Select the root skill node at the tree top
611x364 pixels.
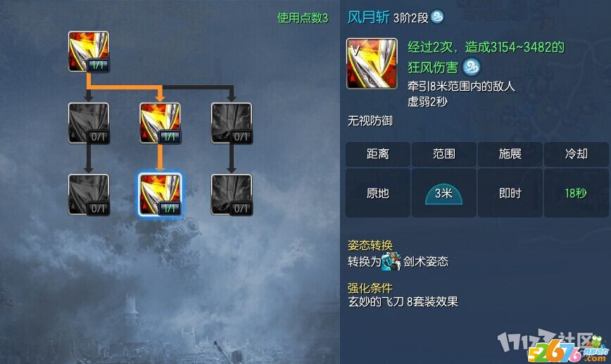pos(89,52)
